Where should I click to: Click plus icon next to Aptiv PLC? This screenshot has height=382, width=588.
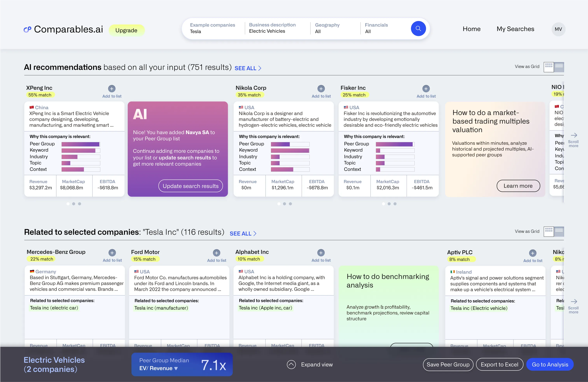[532, 253]
